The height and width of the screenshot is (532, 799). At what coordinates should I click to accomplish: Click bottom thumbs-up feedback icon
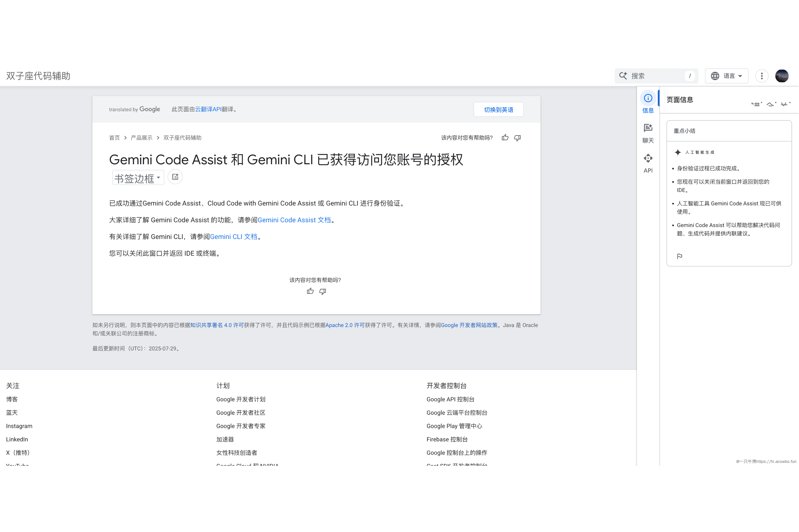pos(310,291)
